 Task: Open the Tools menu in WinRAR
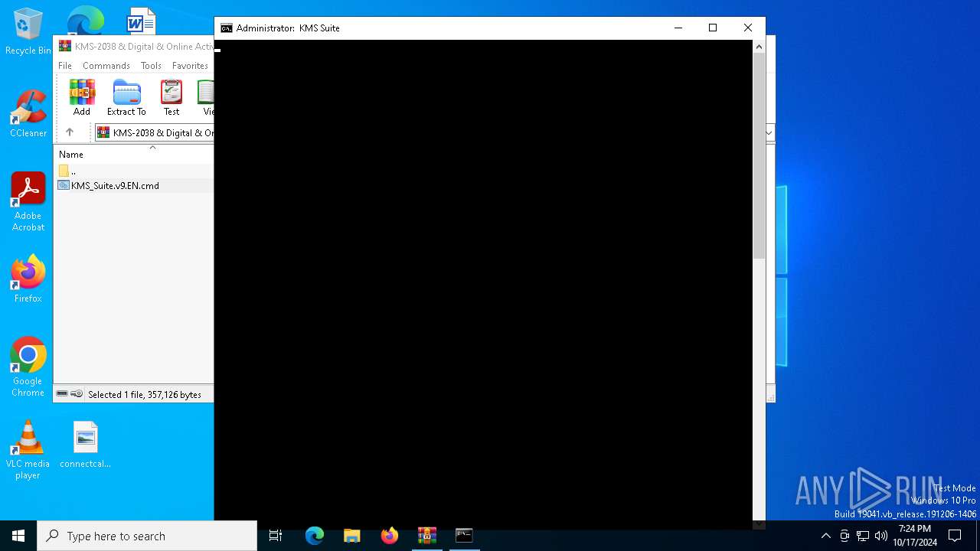151,66
